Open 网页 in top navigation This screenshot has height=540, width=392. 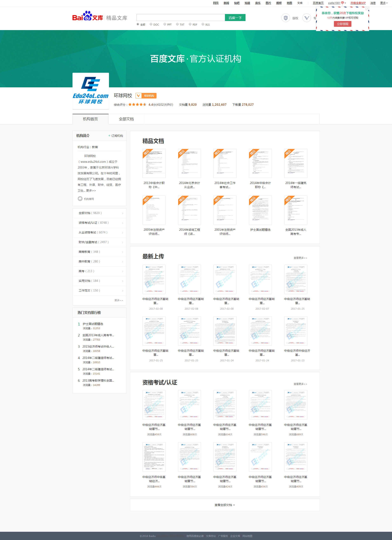pyautogui.click(x=216, y=3)
